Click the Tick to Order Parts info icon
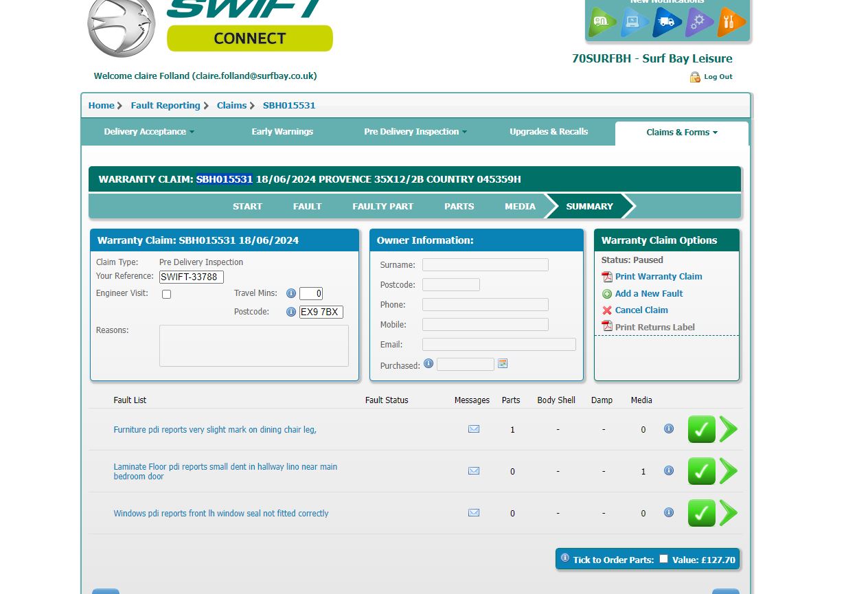 (x=565, y=558)
